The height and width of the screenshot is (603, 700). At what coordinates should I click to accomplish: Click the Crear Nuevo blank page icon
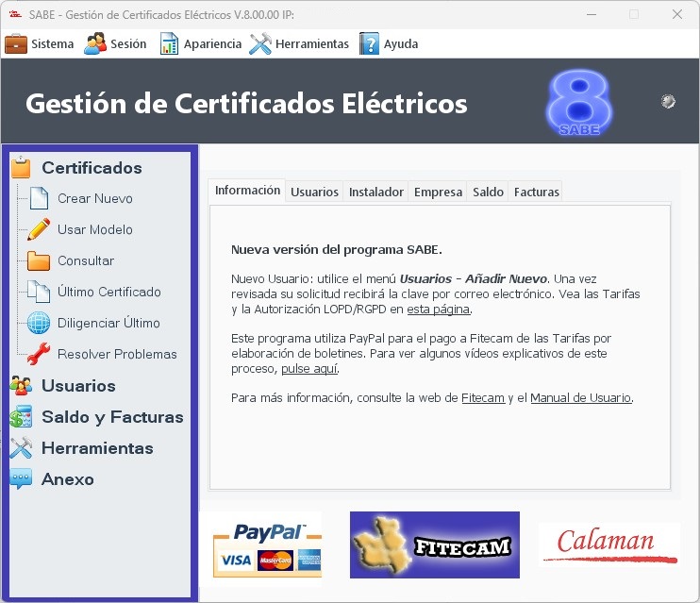pyautogui.click(x=39, y=198)
